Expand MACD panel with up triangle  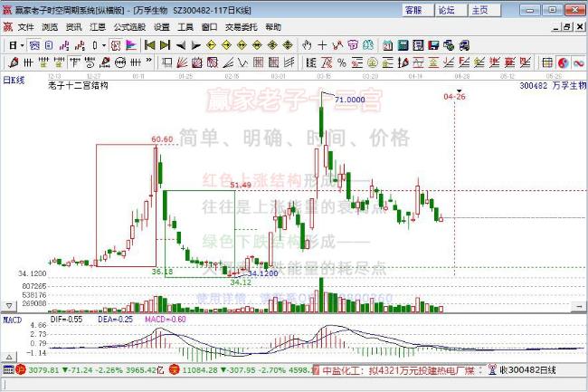click(x=9, y=357)
